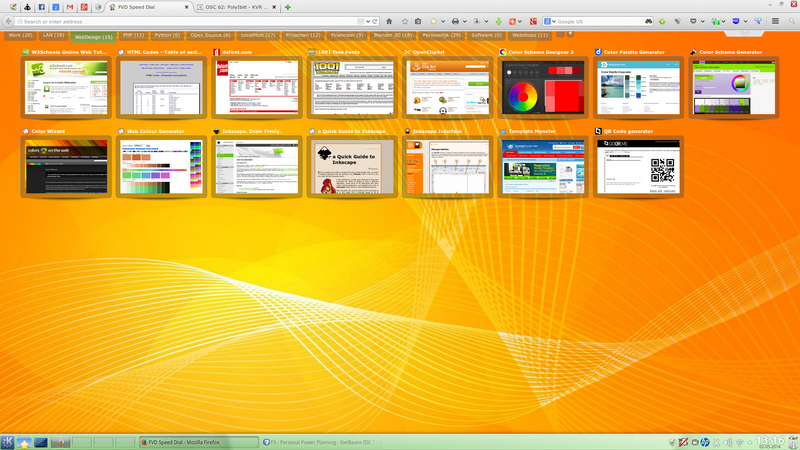This screenshot has height=450, width=800.
Task: Open the W3Schools Online Web Tutorials dial
Action: [66, 87]
